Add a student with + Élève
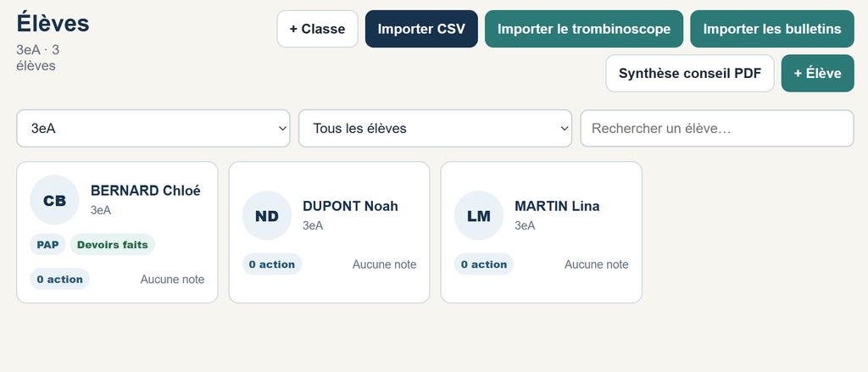The image size is (868, 372). pos(818,73)
